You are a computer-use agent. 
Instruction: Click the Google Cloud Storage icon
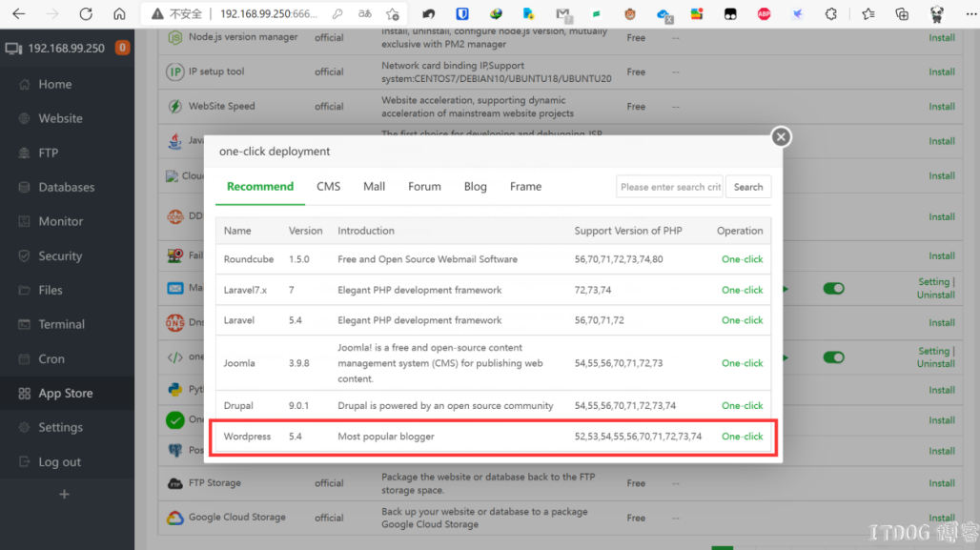coord(175,518)
